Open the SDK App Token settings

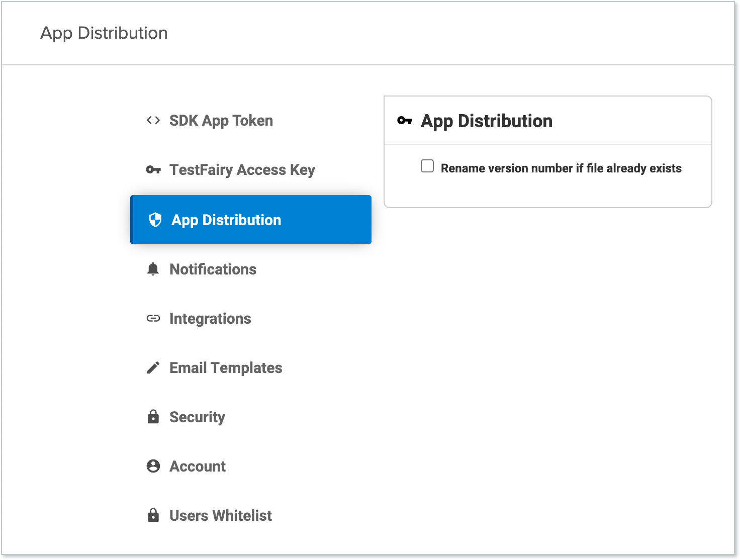(x=221, y=120)
